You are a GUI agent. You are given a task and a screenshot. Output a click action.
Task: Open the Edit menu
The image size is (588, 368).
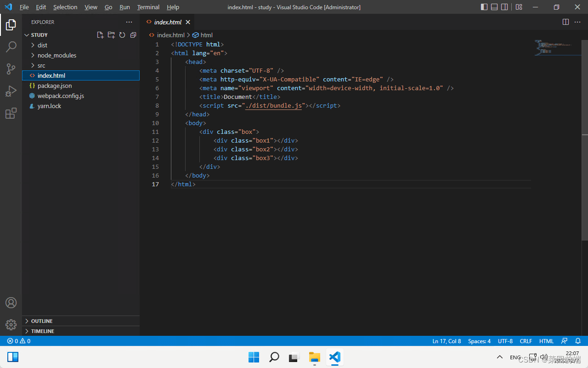point(41,7)
